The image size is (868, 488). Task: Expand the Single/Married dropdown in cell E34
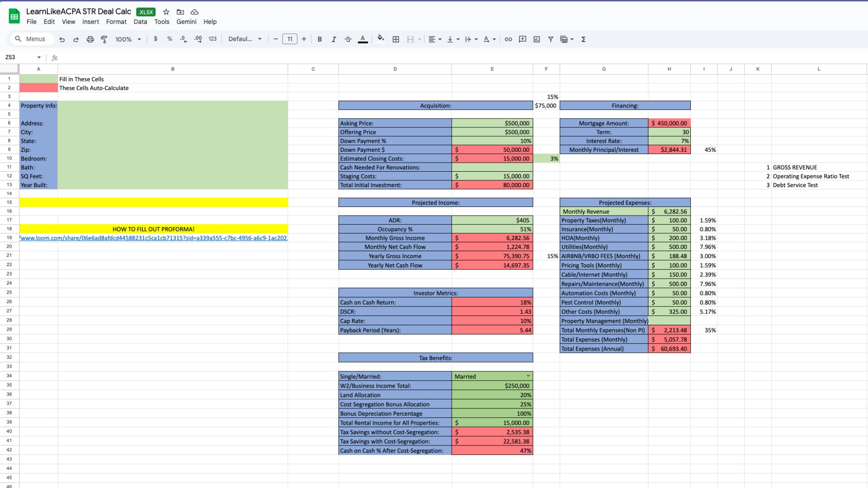coord(528,376)
